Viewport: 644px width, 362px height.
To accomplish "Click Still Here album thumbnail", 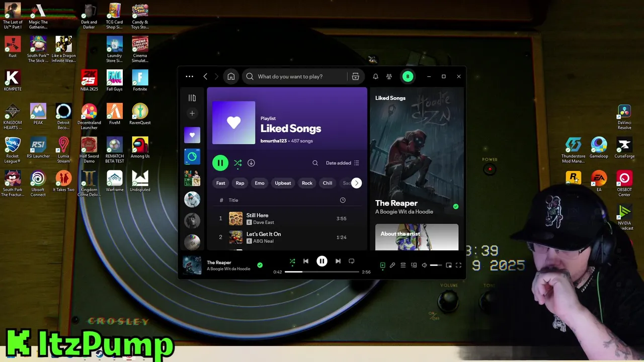I will (x=235, y=219).
